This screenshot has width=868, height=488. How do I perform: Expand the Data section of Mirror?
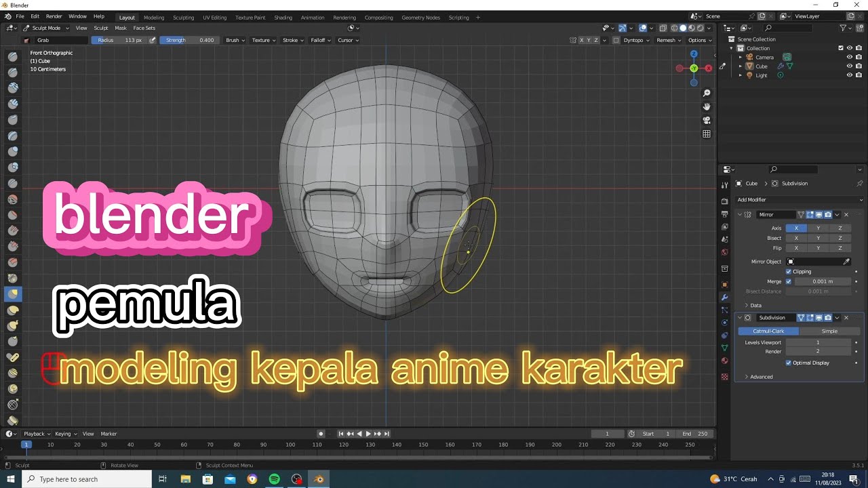coord(754,306)
